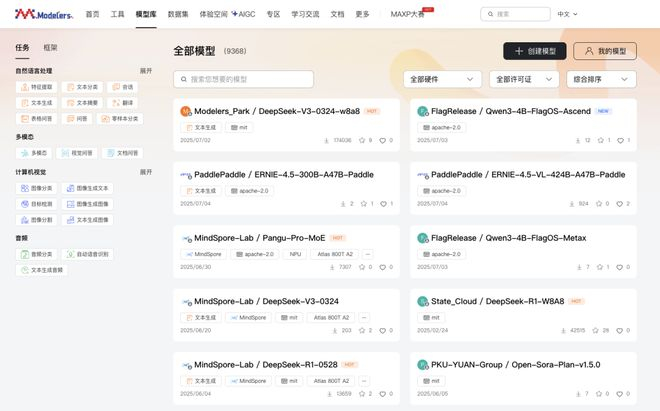
Task: Open the 中文 language dropdown
Action: tap(567, 14)
